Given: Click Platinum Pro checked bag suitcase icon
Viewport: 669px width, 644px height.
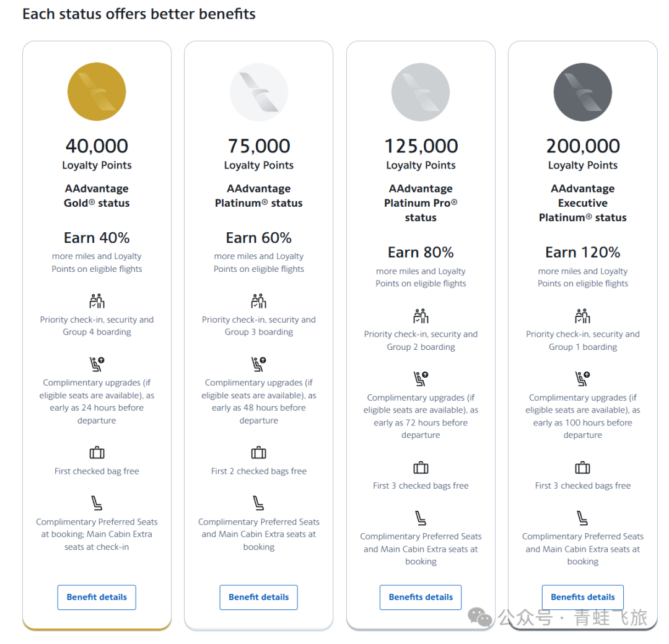Looking at the screenshot, I should [421, 468].
